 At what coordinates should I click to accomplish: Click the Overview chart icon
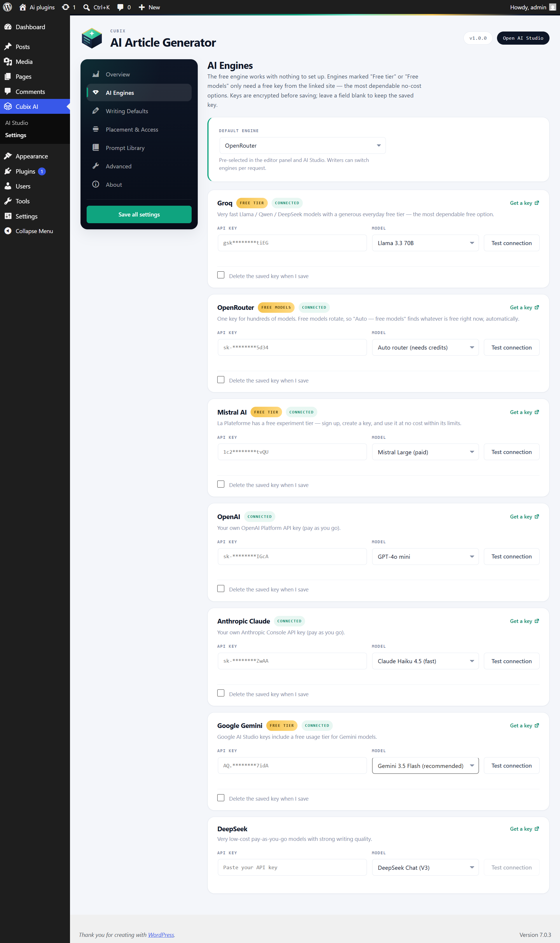pyautogui.click(x=96, y=74)
